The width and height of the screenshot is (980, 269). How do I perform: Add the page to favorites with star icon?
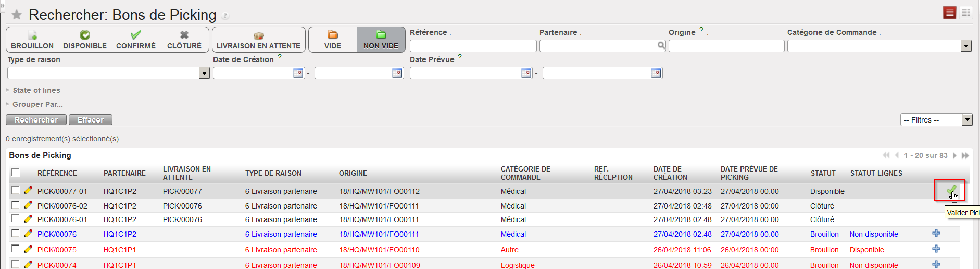click(17, 15)
